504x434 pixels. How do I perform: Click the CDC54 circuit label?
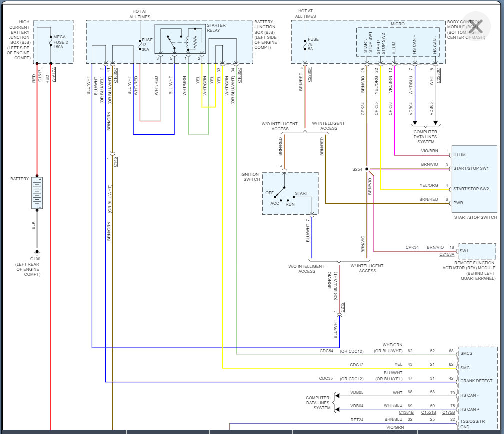[326, 351]
